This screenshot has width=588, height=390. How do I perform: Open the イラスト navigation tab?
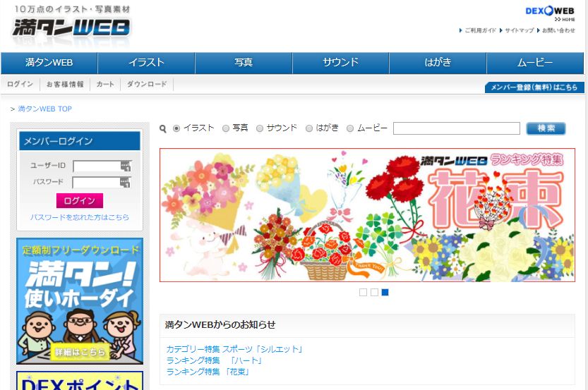146,63
